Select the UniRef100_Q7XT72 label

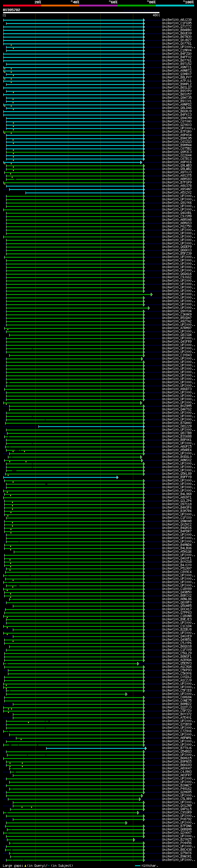(x=177, y=26)
